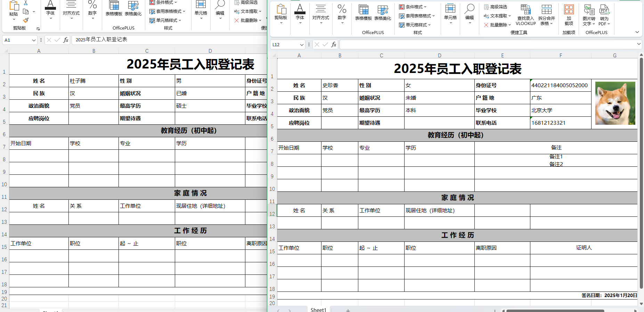Open 表格模板 in the left window
The width and height of the screenshot is (644, 312).
(114, 9)
